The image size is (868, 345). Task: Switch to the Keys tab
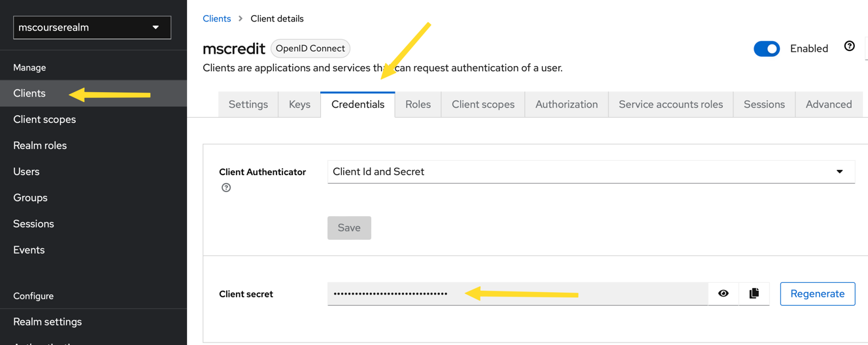299,105
